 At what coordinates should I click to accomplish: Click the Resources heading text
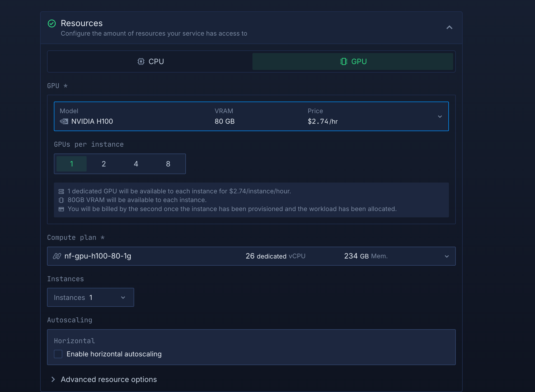[82, 23]
